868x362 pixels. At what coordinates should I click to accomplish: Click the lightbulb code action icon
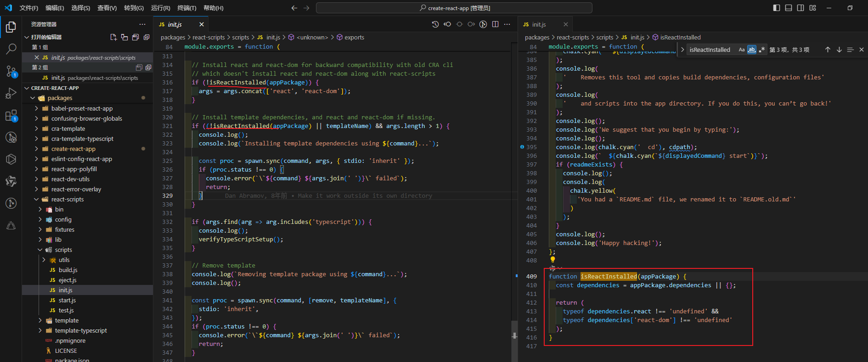click(x=553, y=260)
